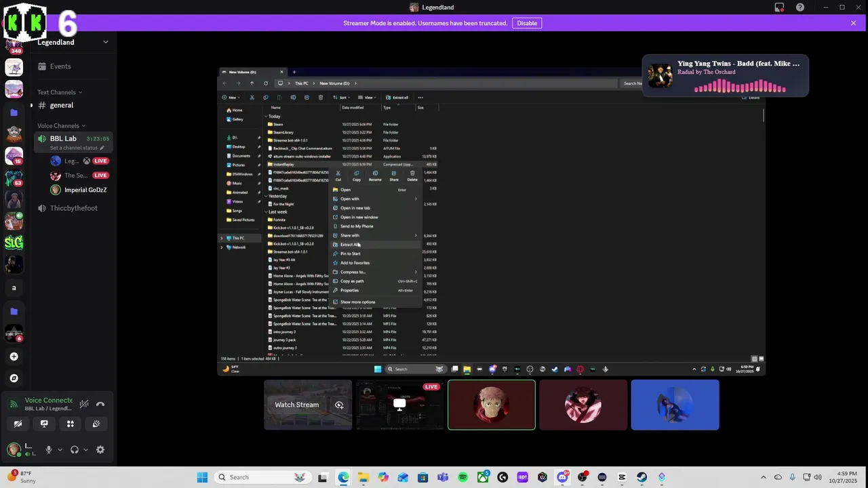
Task: Share your screen from voice panel
Action: point(44,424)
